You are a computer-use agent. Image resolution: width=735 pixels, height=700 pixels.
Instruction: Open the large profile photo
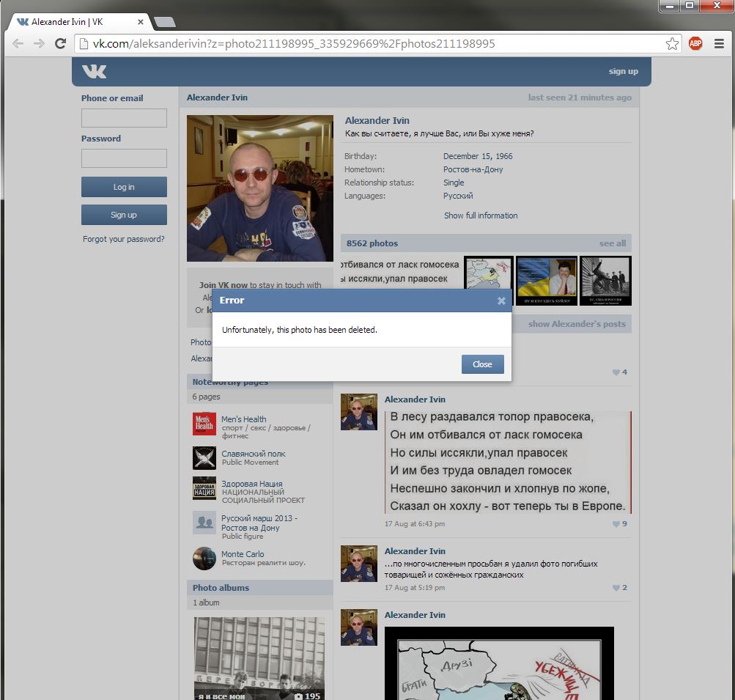pyautogui.click(x=259, y=188)
